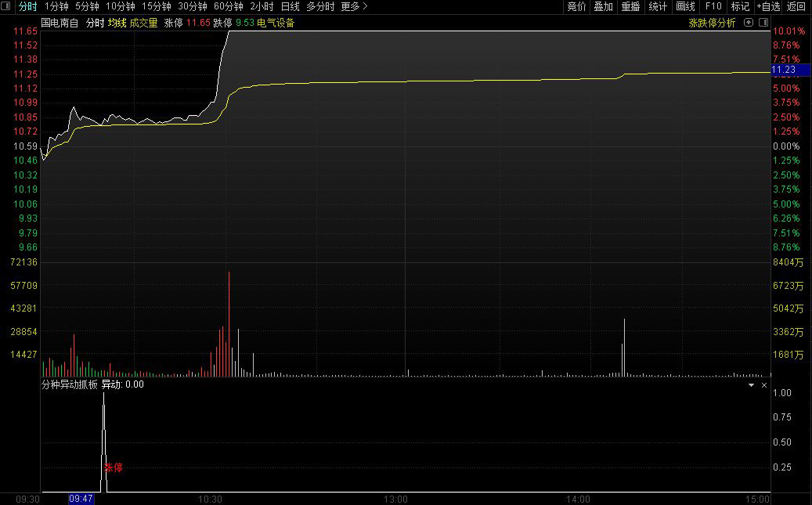Open the indicator panel dropdown triangle
This screenshot has width=812, height=505.
tap(751, 385)
